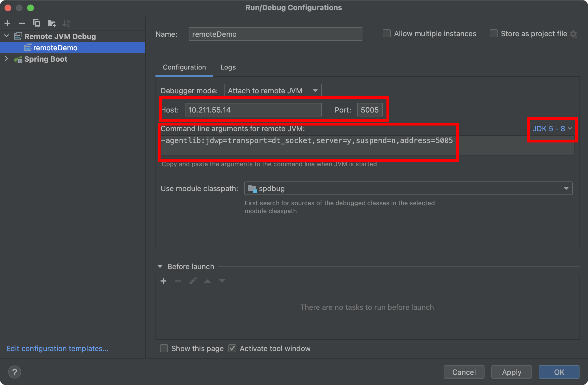Click the add task plus icon under Before launch
588x385 pixels.
pos(163,281)
